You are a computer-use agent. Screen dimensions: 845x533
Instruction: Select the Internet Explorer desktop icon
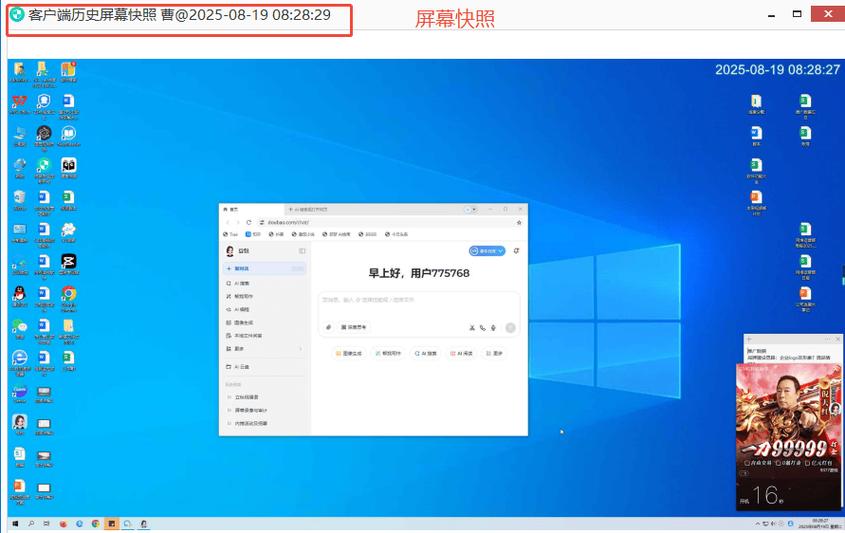(x=19, y=361)
